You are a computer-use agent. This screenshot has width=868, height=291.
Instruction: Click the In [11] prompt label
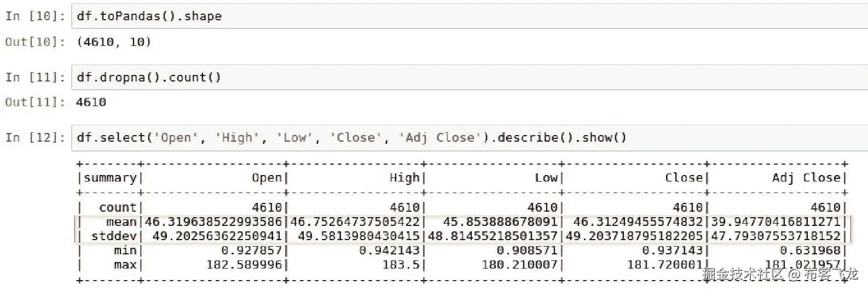click(34, 77)
